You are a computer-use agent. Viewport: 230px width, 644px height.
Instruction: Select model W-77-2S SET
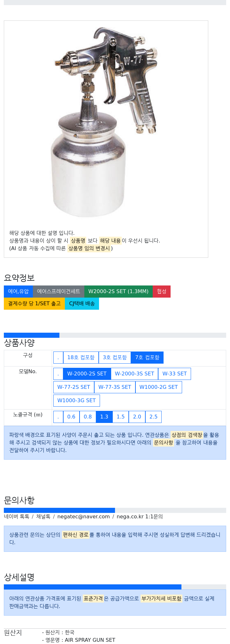coord(74,387)
